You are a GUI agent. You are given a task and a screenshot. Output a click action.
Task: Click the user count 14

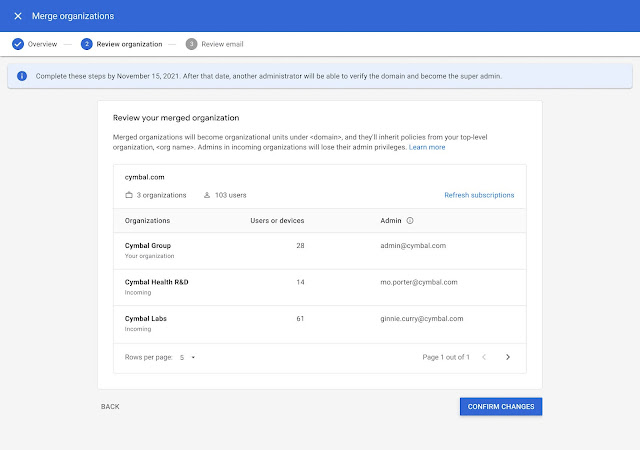point(300,282)
